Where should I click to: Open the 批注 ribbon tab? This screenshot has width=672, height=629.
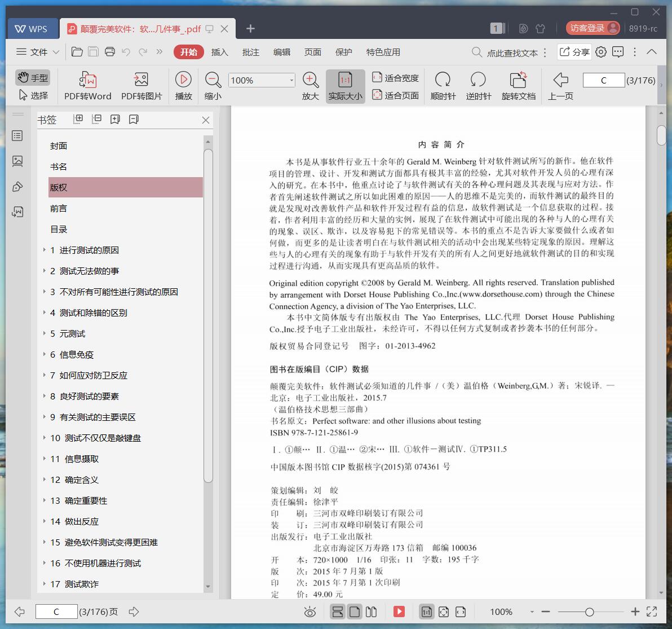click(x=251, y=52)
